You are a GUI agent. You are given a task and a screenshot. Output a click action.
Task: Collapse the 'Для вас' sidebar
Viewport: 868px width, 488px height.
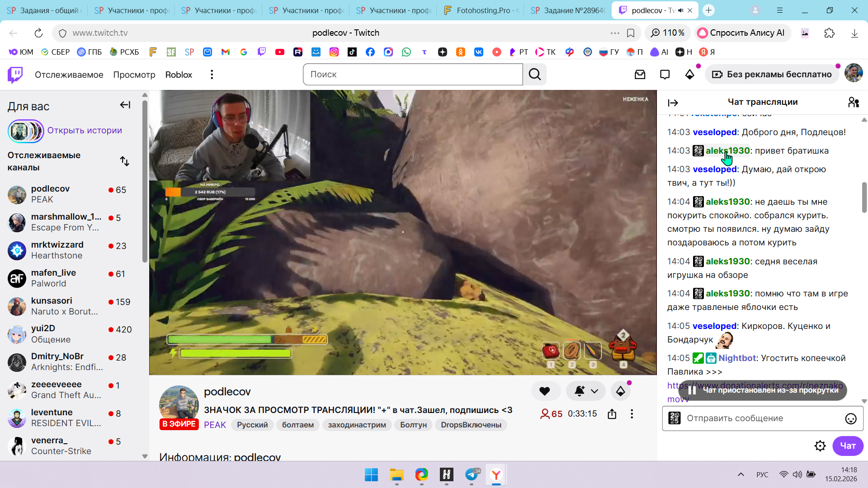click(125, 105)
